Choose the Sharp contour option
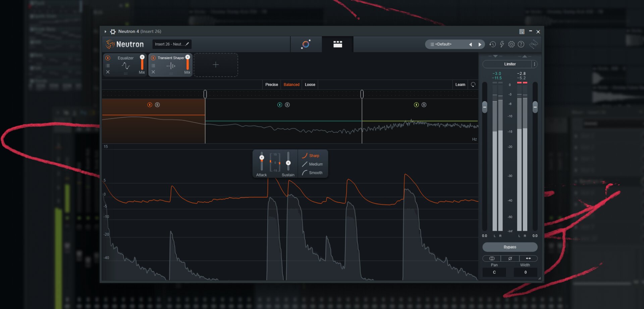The height and width of the screenshot is (309, 644). tap(311, 156)
